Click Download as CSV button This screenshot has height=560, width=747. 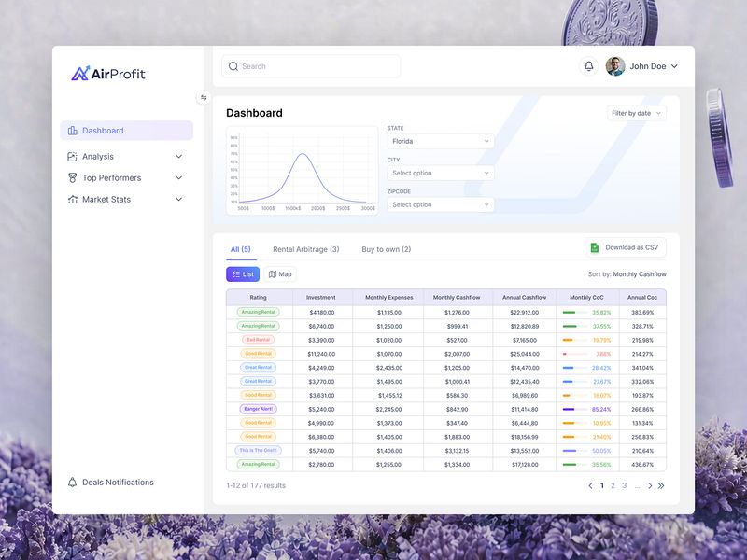pos(626,247)
